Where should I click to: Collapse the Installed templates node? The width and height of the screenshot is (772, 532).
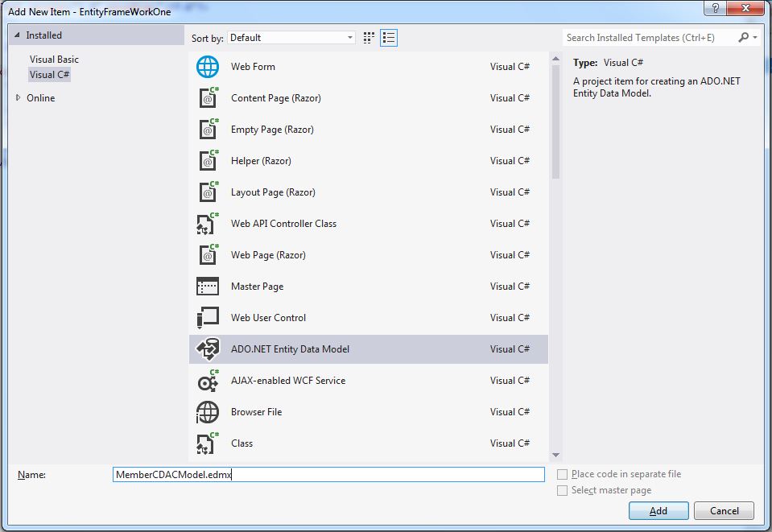point(17,35)
